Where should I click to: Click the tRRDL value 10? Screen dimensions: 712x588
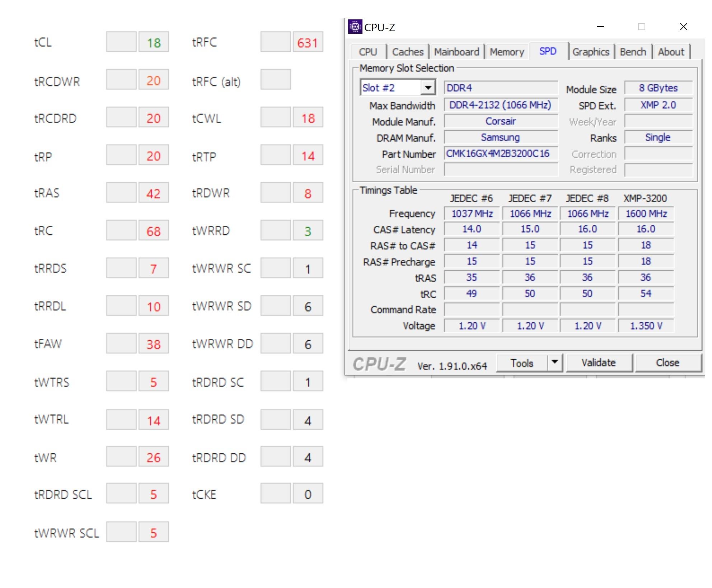point(154,306)
